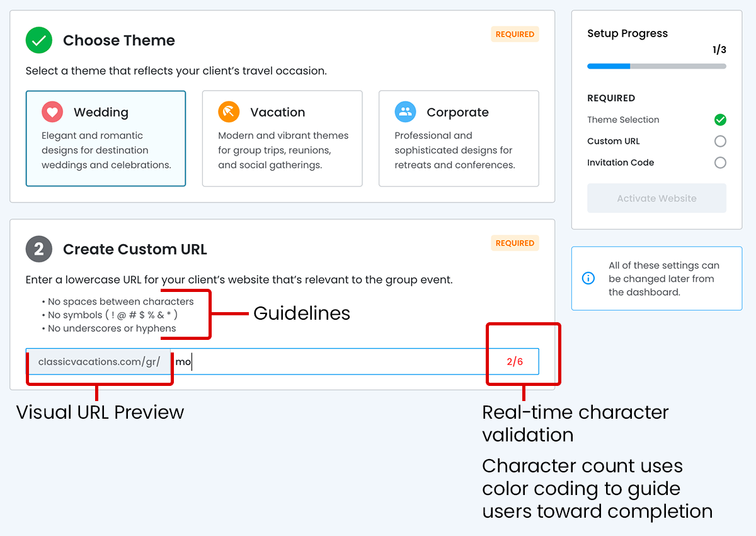Click the classicvacations.com/gr/ URL prefix

99,362
